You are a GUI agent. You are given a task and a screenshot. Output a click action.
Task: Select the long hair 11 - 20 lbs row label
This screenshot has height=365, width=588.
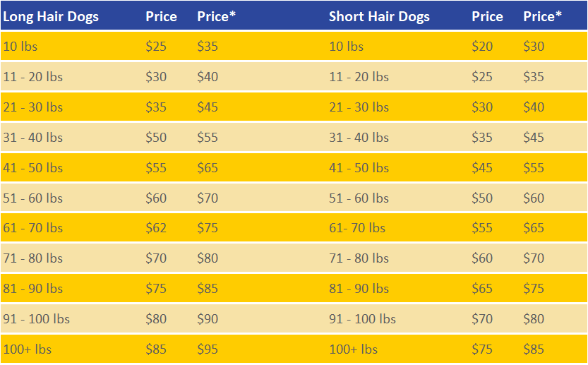(x=32, y=77)
